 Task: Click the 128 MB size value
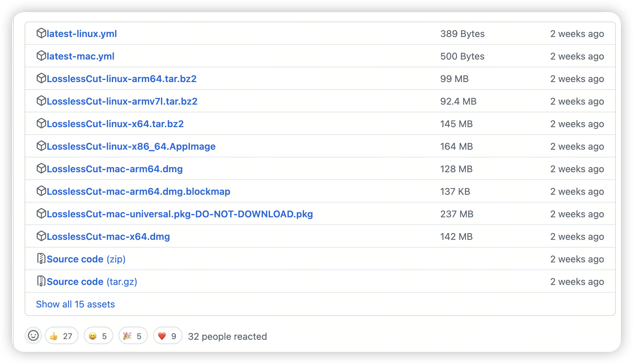pyautogui.click(x=457, y=169)
